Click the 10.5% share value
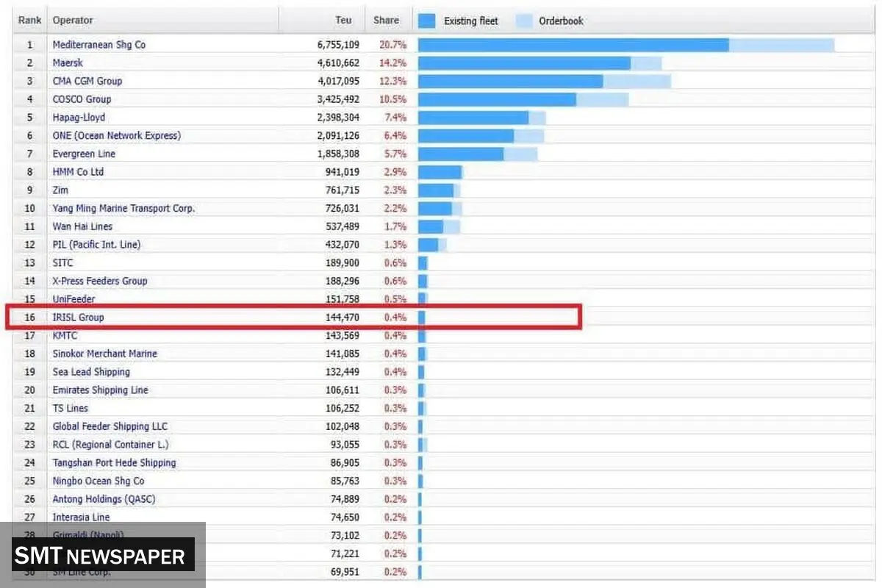 (x=393, y=99)
